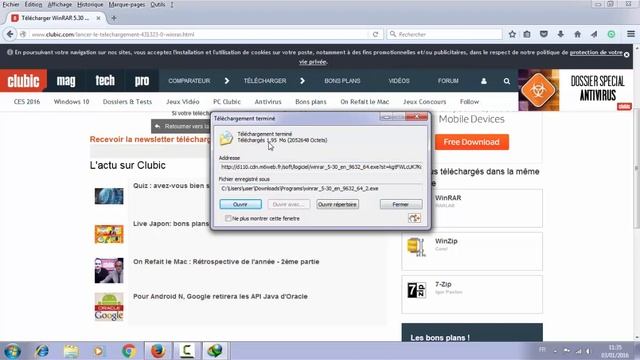
Task: Select the tech section tab
Action: click(x=105, y=81)
